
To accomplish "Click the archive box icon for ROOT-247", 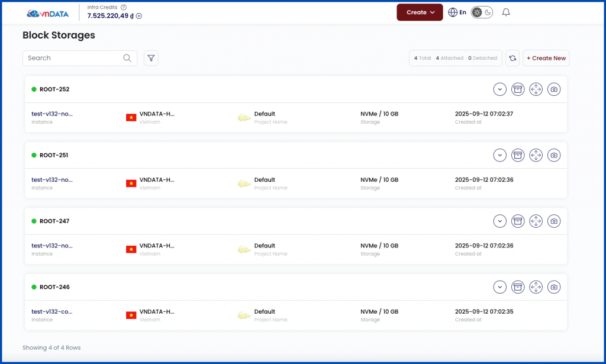I will [x=518, y=221].
